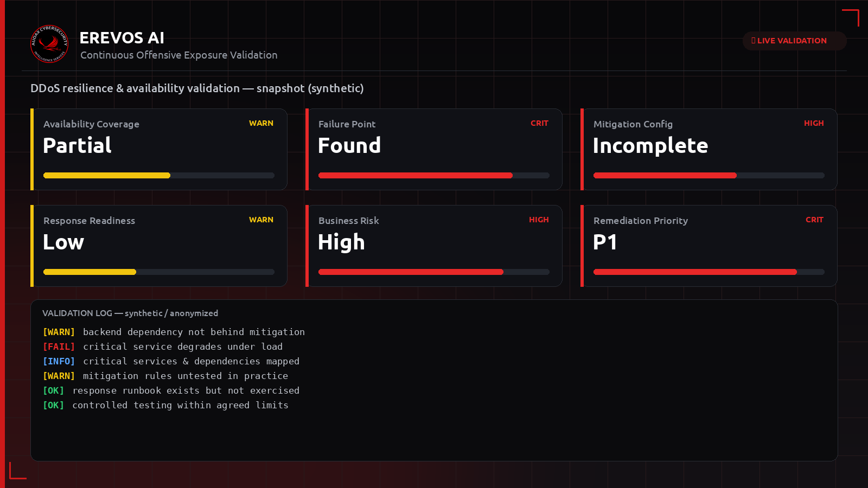
Task: Click the [FAIL] log tag
Action: pyautogui.click(x=59, y=346)
